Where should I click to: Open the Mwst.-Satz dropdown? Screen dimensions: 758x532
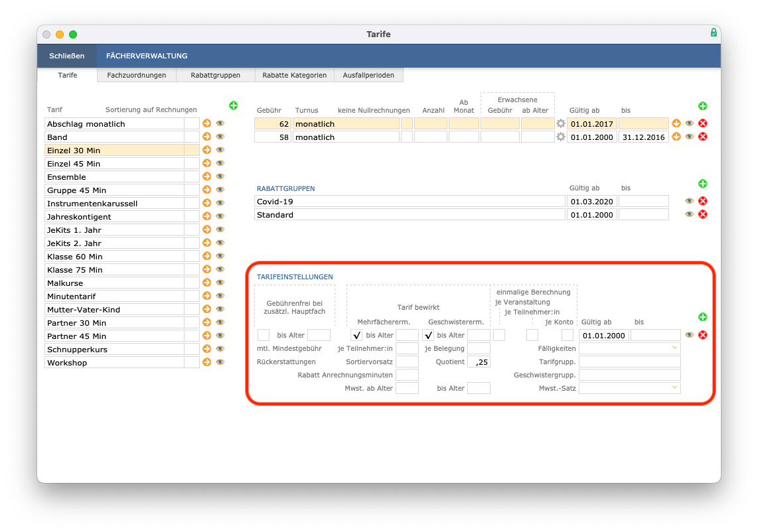(x=630, y=388)
